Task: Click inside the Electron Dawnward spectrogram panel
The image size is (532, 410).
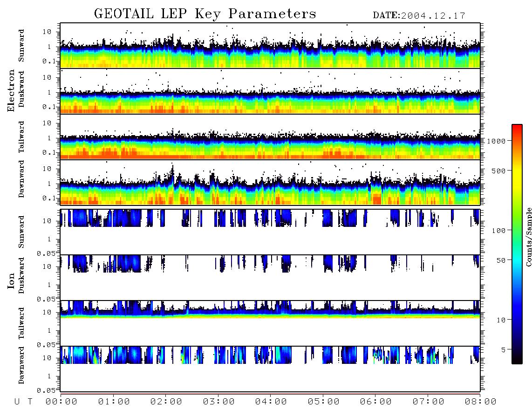Action: click(x=270, y=182)
